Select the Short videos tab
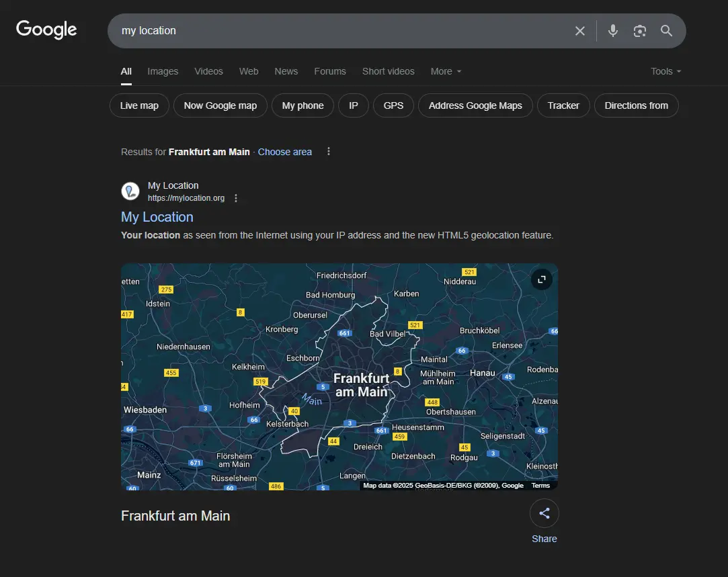 pos(388,71)
